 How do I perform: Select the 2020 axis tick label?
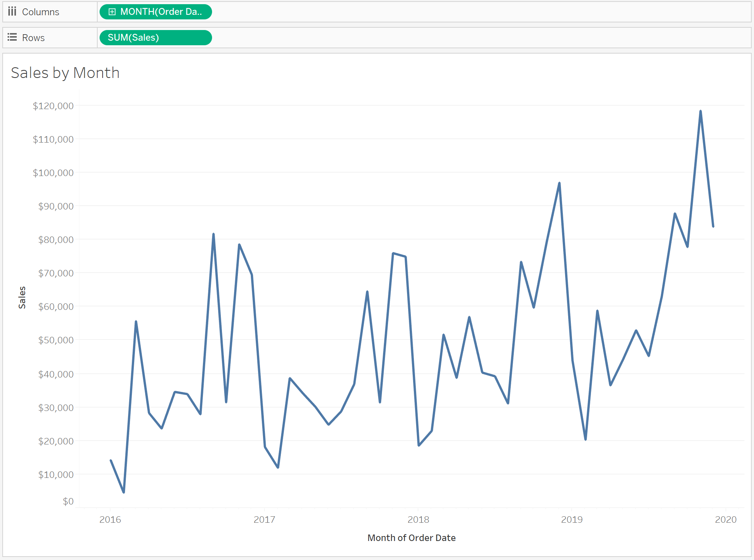pyautogui.click(x=726, y=519)
